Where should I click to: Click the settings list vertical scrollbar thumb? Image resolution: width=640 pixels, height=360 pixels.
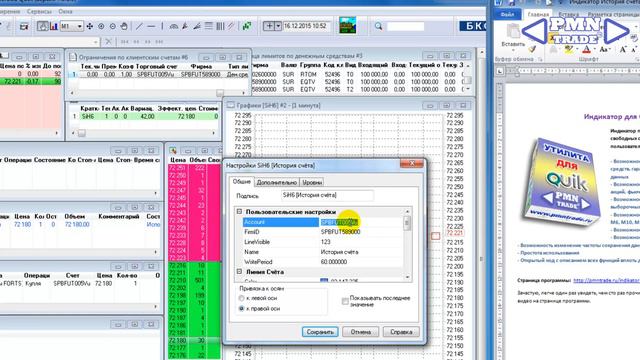[x=407, y=222]
